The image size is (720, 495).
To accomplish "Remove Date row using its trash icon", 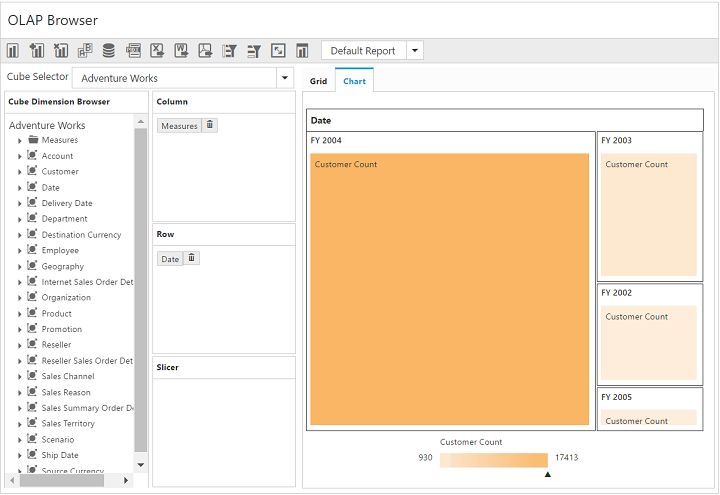I will 191,258.
